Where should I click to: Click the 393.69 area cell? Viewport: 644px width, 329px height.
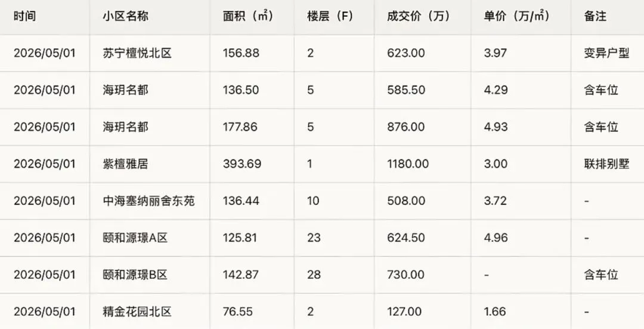point(242,164)
